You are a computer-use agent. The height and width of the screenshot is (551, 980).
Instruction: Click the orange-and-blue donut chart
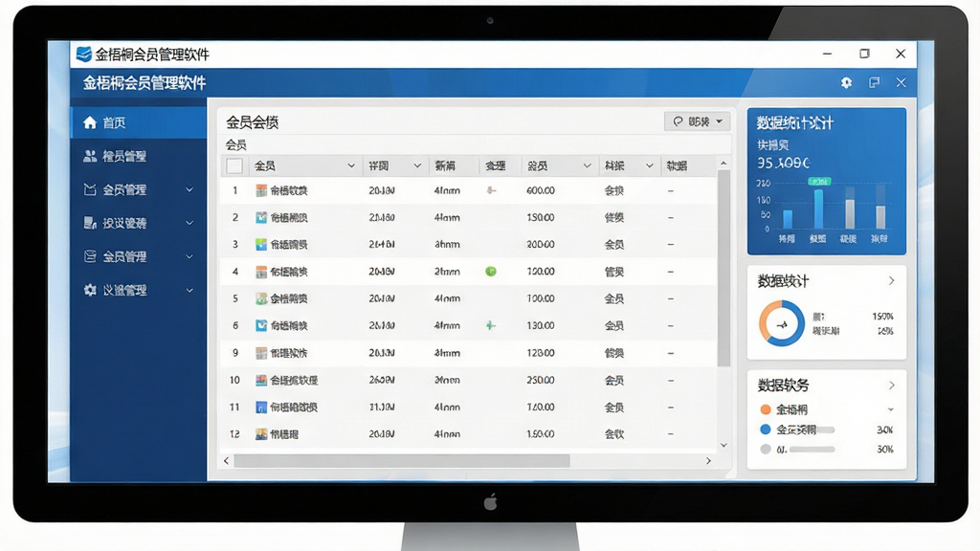(x=781, y=323)
